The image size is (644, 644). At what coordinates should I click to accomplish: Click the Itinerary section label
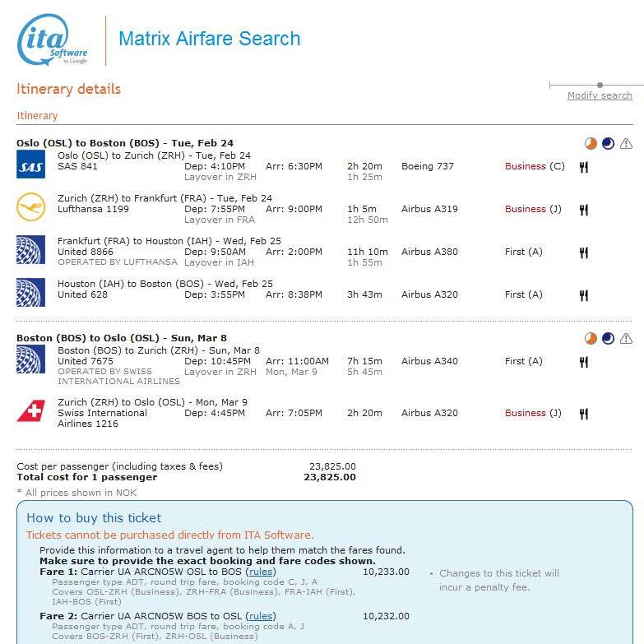[37, 116]
